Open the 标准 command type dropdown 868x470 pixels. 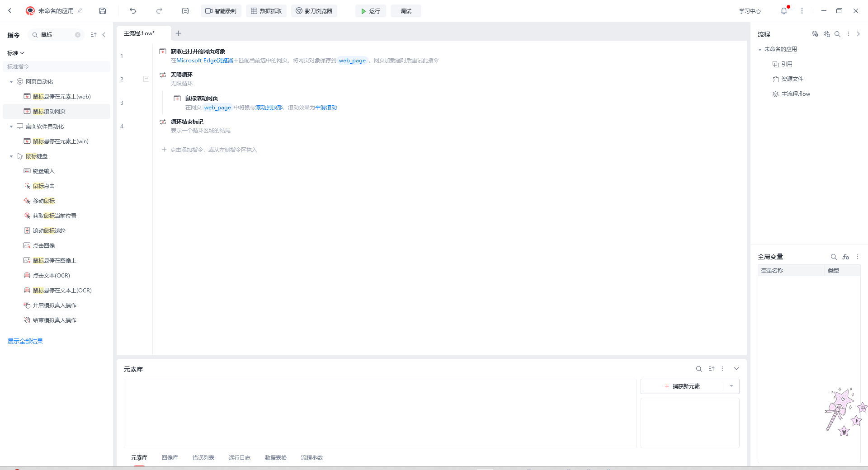16,53
